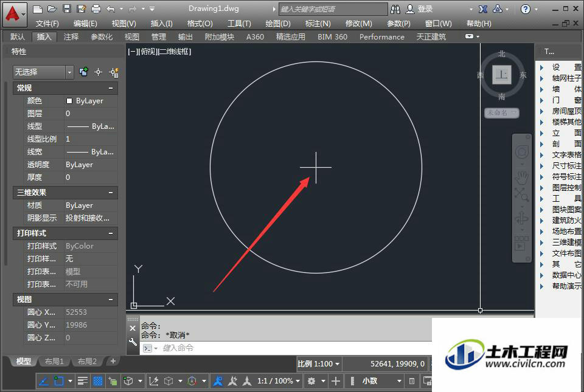Click the 俯视 view control label
The height and width of the screenshot is (392, 584).
(x=148, y=52)
